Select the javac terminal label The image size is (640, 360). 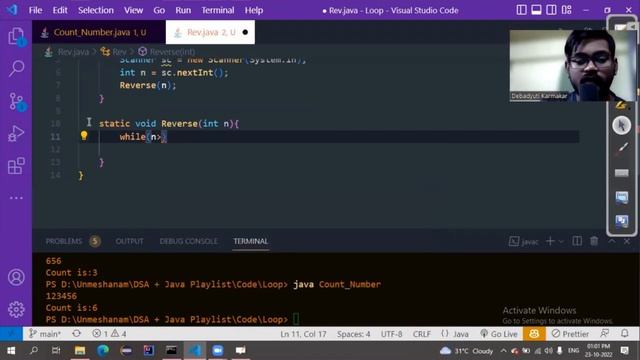point(524,242)
